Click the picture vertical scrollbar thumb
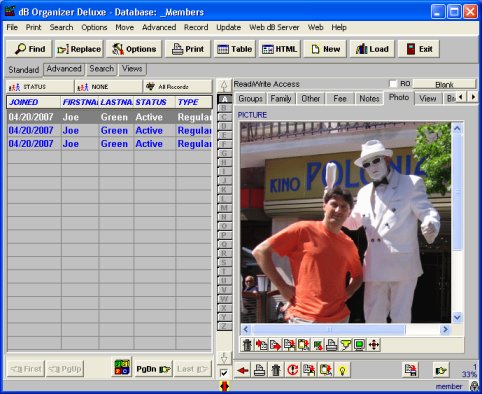This screenshot has width=482, height=394. click(457, 192)
